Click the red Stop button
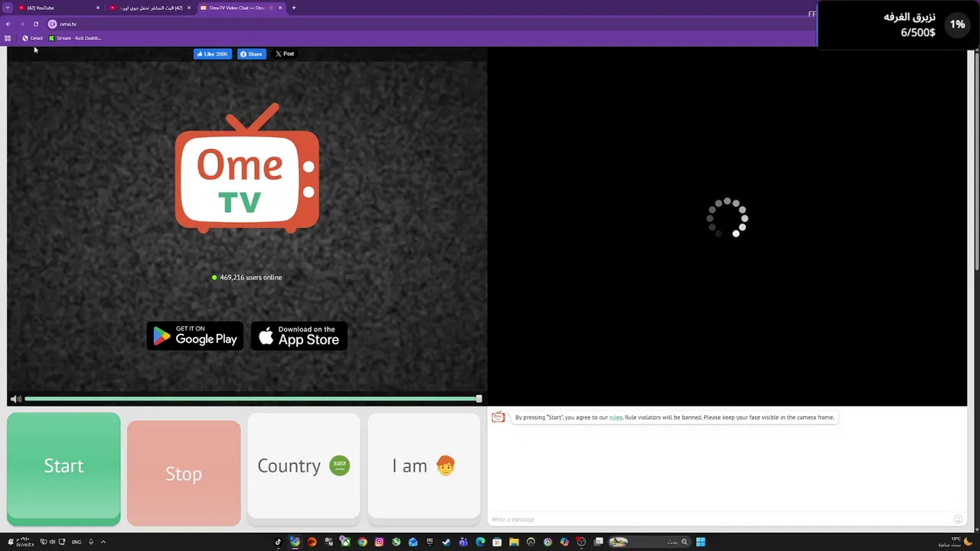Image resolution: width=980 pixels, height=551 pixels. click(184, 473)
